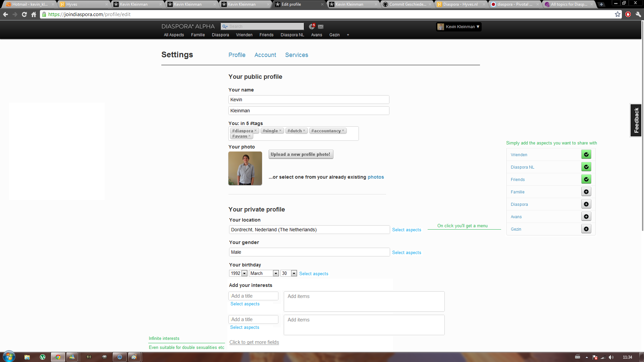Click the bookmark star icon in the address bar

tap(618, 14)
